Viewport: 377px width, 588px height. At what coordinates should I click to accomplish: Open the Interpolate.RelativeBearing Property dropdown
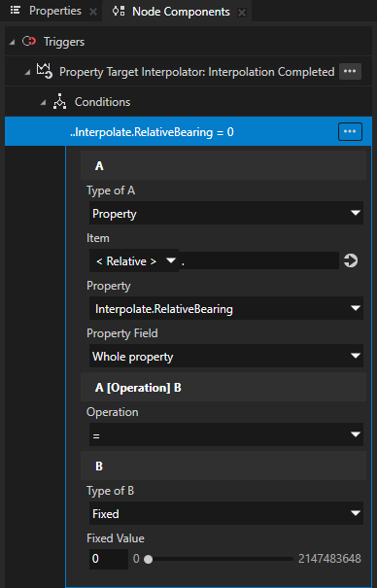226,308
